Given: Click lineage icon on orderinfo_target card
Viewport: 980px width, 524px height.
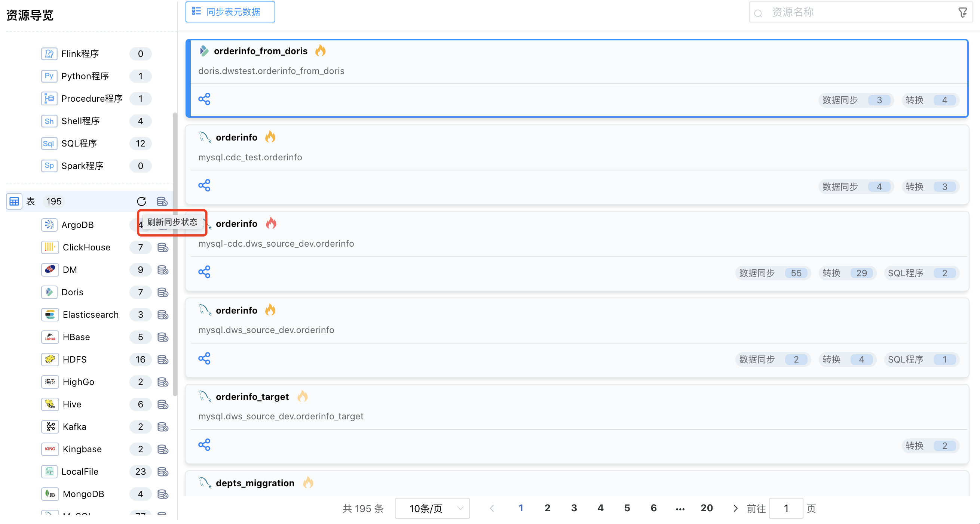Looking at the screenshot, I should [204, 444].
